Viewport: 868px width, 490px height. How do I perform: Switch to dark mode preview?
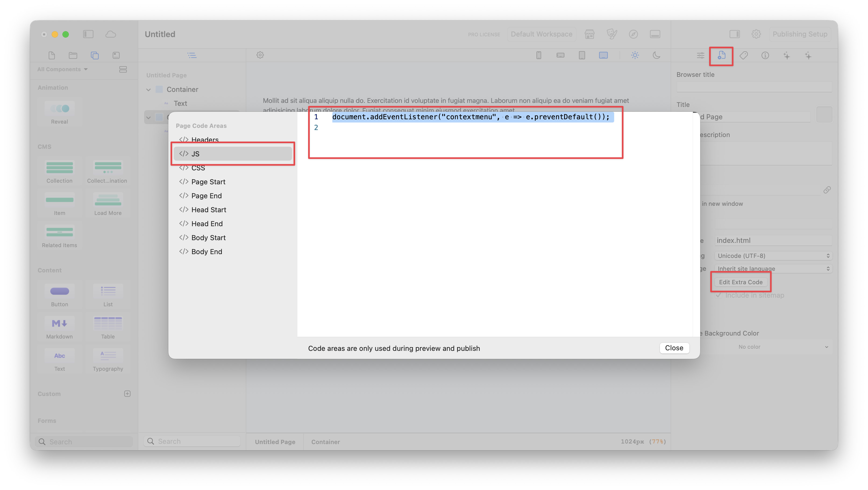(x=656, y=55)
